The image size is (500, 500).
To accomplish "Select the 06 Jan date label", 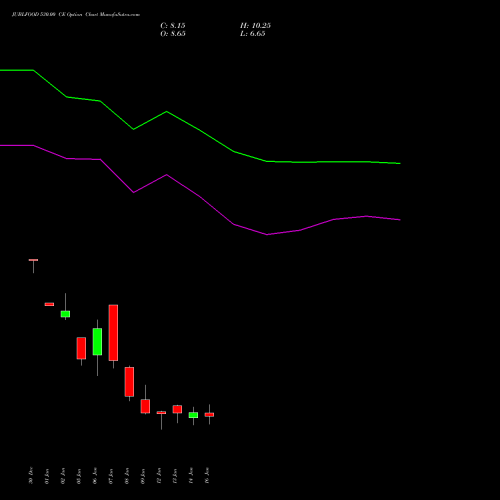I will click(x=95, y=476).
